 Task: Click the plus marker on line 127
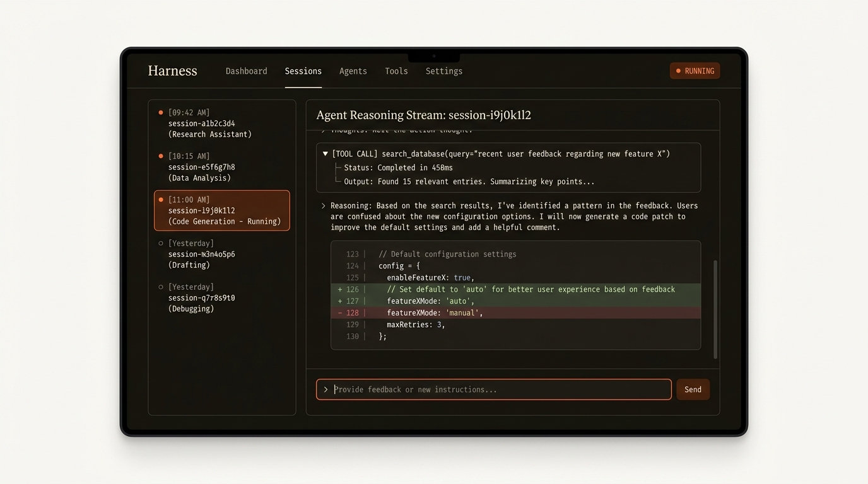coord(340,301)
